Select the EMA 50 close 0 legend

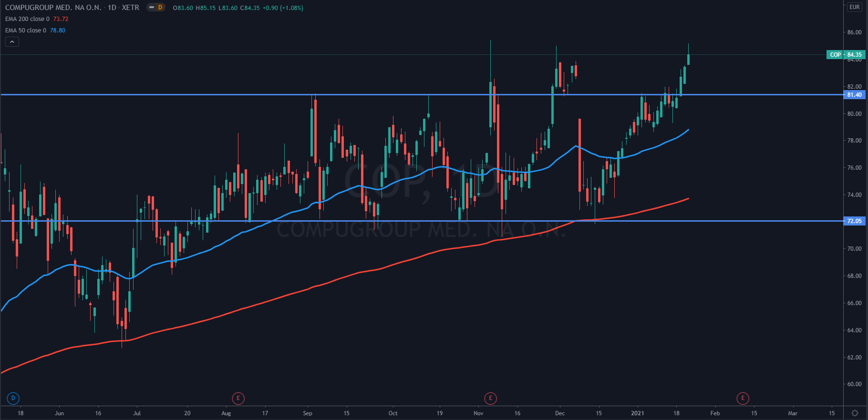point(26,31)
